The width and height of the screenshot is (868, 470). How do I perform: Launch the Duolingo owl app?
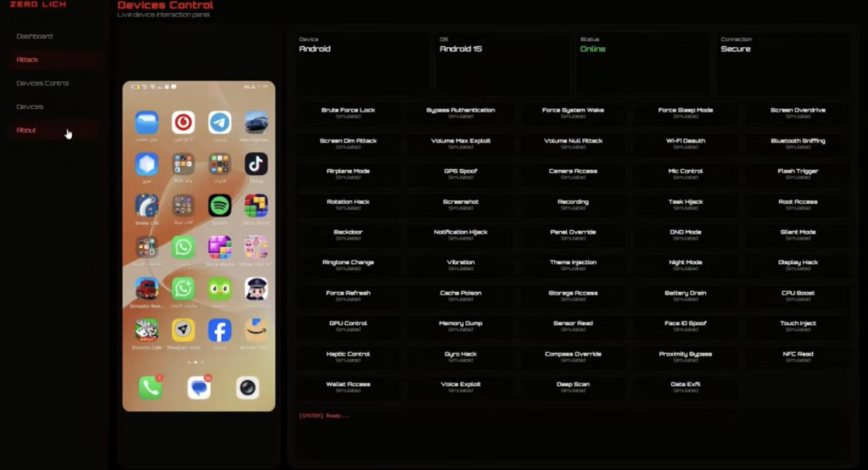click(x=220, y=288)
